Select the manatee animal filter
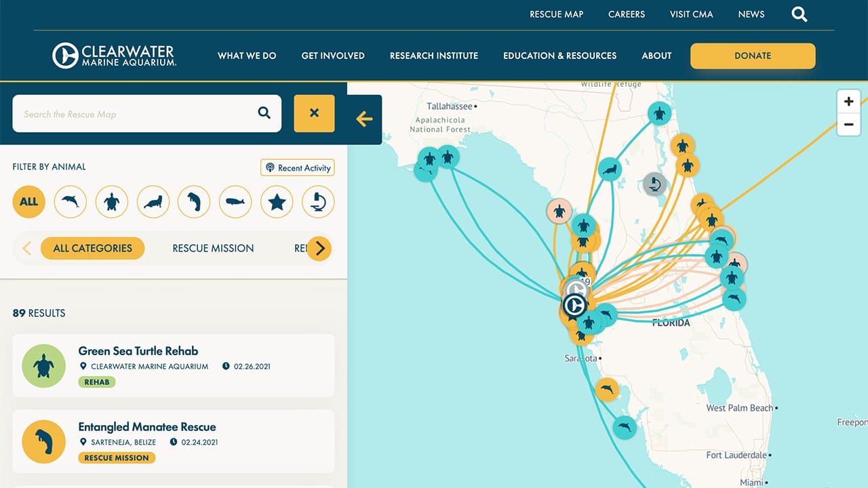The height and width of the screenshot is (488, 868). click(194, 202)
